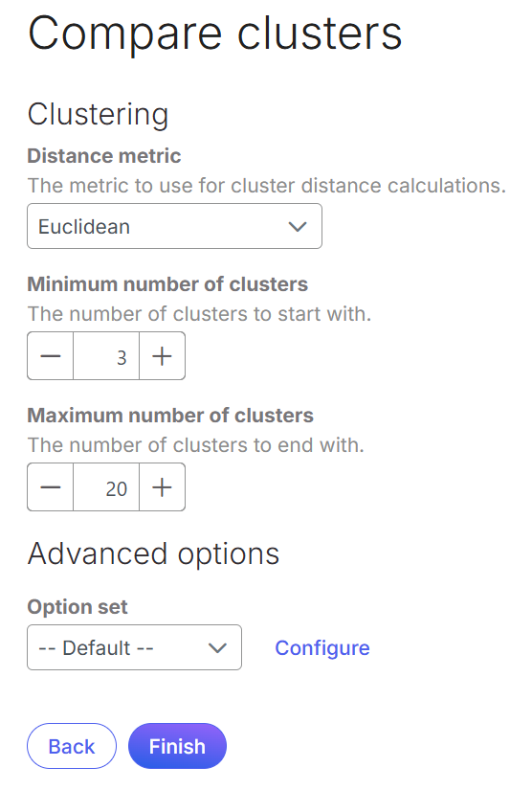Click the Clustering section heading
Image resolution: width=532 pixels, height=790 pixels.
pyautogui.click(x=99, y=114)
